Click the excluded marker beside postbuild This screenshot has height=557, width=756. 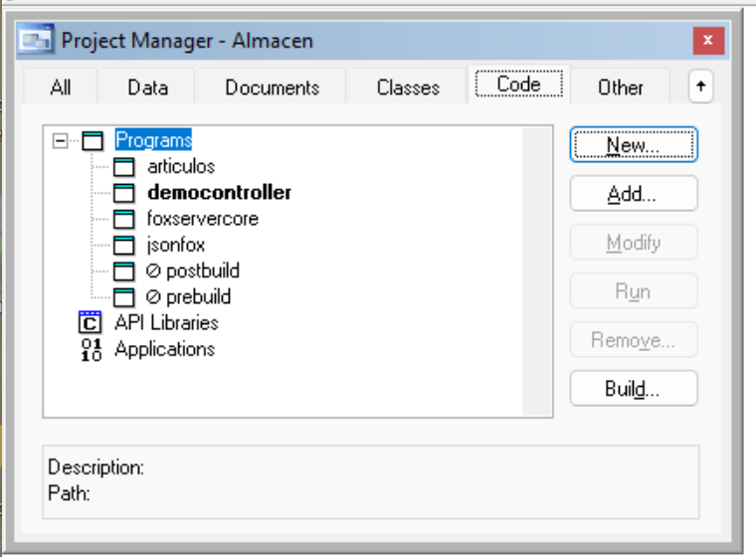pyautogui.click(x=153, y=271)
